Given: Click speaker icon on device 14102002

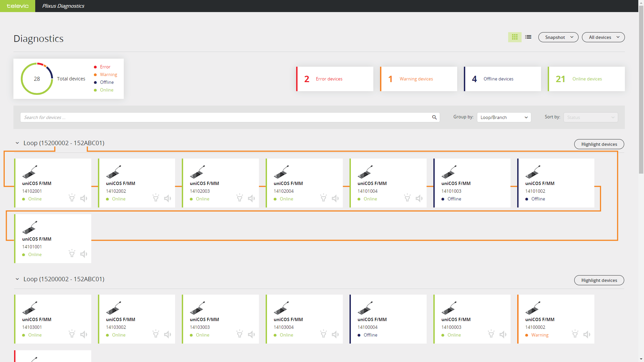Looking at the screenshot, I should coord(168,198).
